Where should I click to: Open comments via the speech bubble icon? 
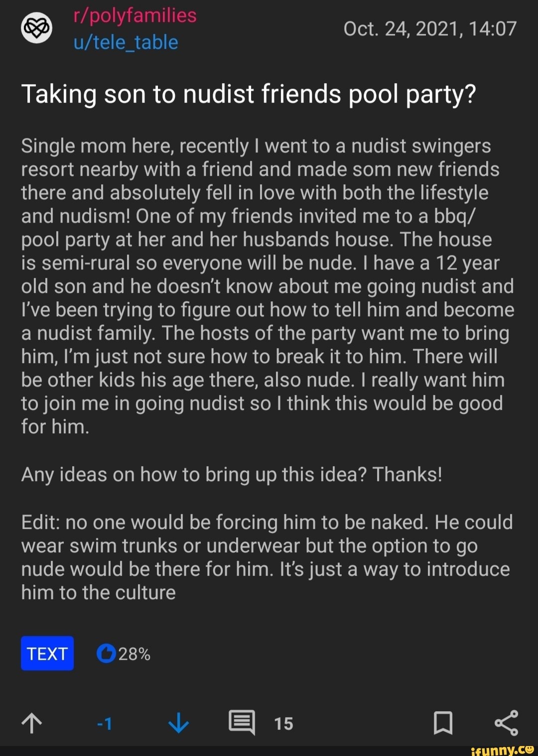(x=242, y=723)
